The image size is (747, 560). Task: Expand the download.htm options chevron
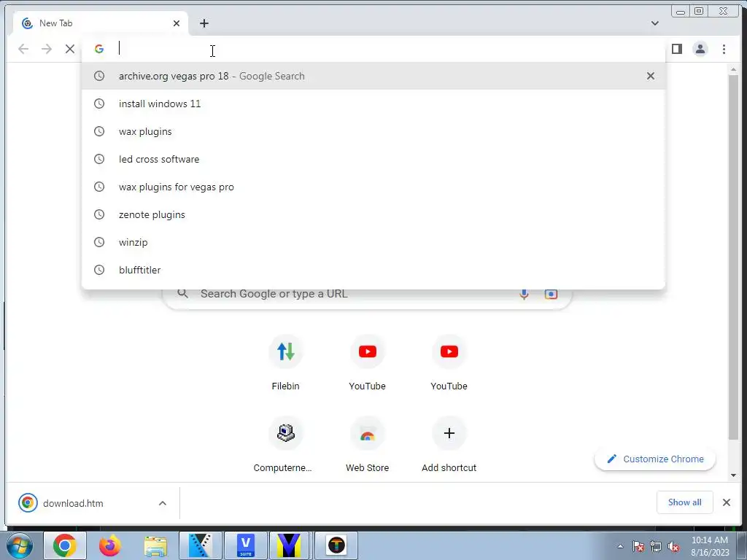coord(163,503)
